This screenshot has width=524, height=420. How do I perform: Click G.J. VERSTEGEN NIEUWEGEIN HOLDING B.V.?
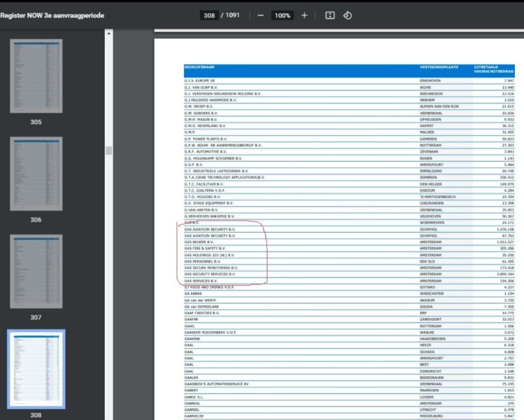(223, 94)
